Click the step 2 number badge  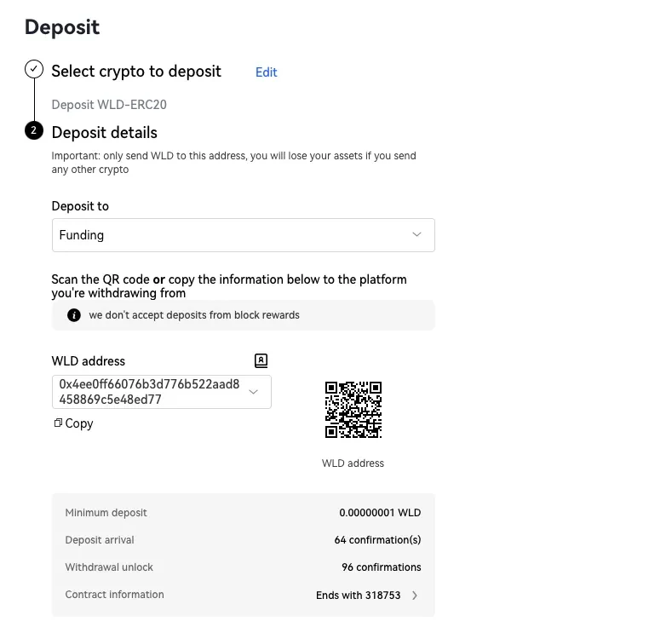pyautogui.click(x=34, y=130)
